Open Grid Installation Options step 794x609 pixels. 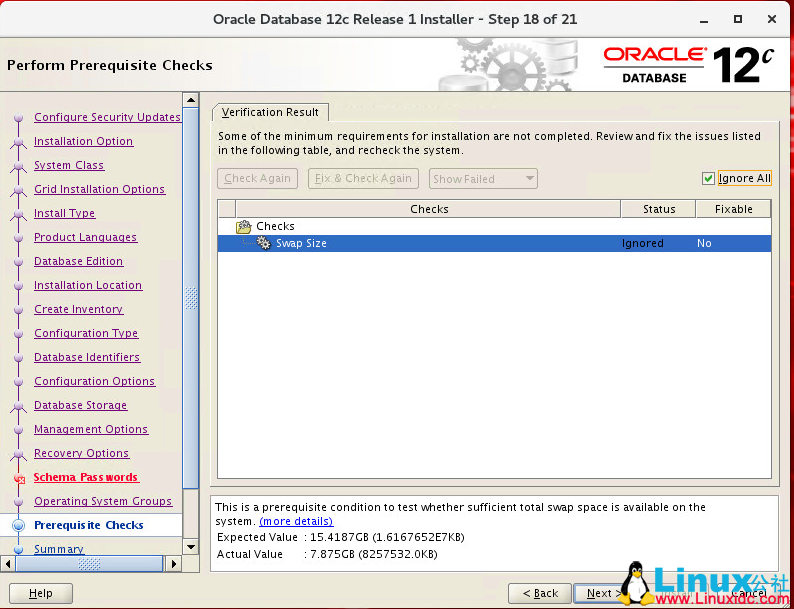point(99,189)
